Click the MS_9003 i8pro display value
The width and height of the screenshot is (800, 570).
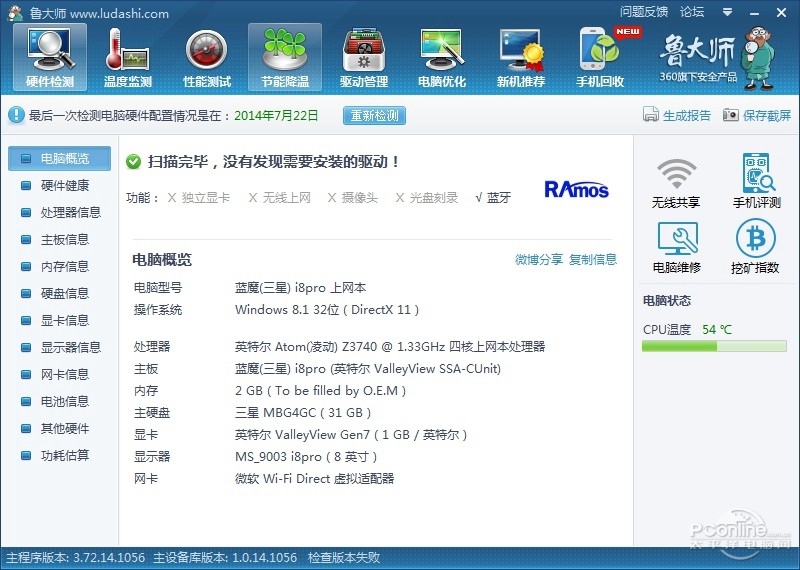[x=306, y=457]
